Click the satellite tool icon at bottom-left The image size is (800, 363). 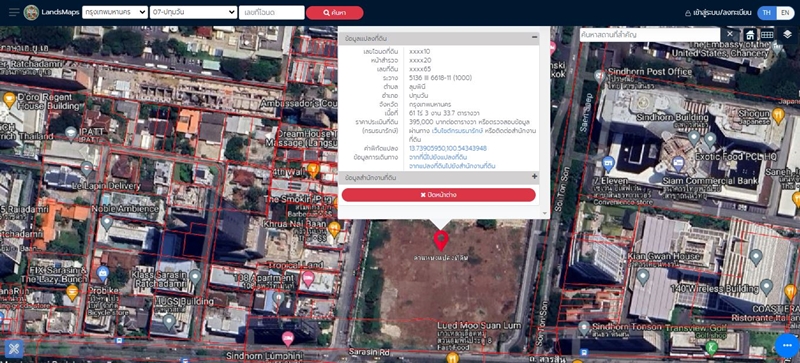coord(14,349)
